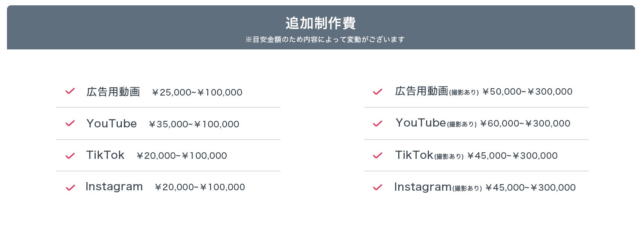
Task: Click the ¥60,000~¥300,000 price text
Action: point(525,123)
